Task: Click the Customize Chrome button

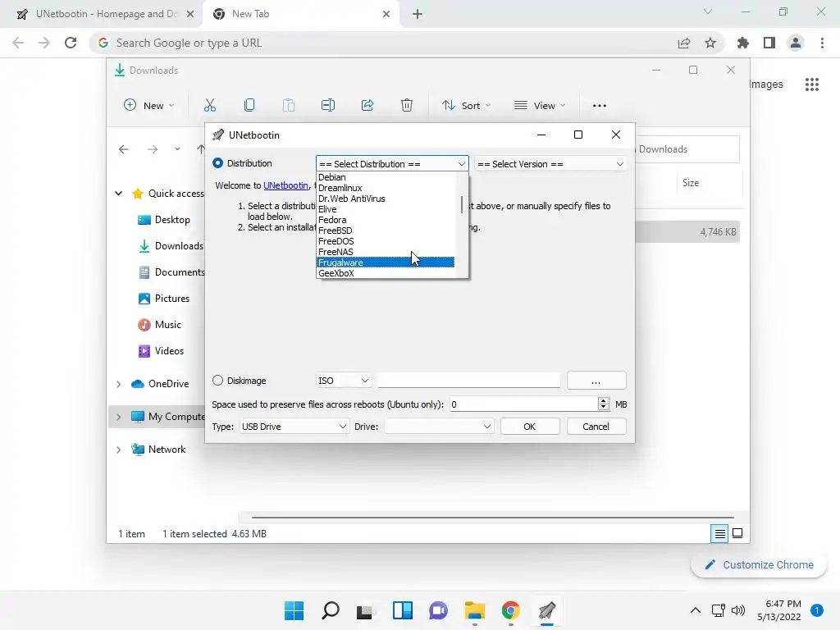Action: pyautogui.click(x=759, y=564)
